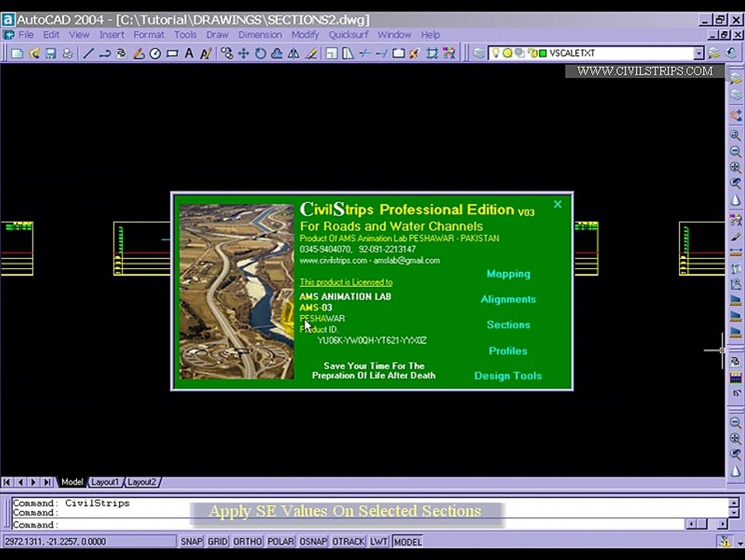Select the Line draw tool

pos(89,53)
